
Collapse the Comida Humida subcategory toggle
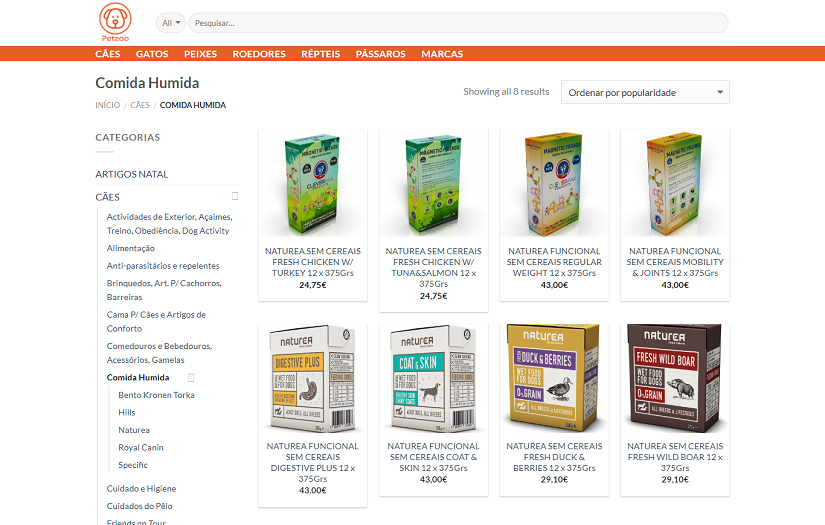[x=191, y=377]
